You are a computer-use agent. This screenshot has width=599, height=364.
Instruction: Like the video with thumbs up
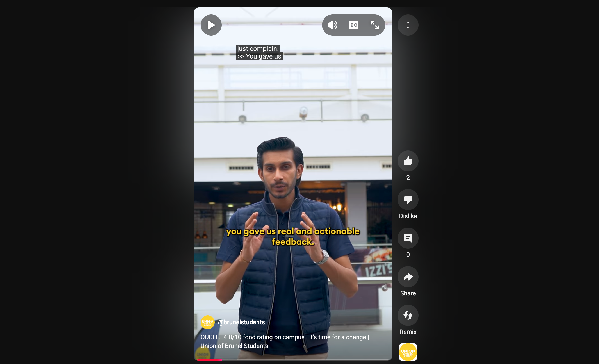point(408,161)
